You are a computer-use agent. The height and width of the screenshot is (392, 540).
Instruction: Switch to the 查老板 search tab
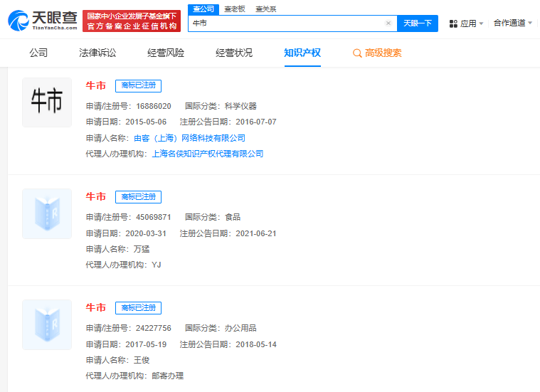235,9
